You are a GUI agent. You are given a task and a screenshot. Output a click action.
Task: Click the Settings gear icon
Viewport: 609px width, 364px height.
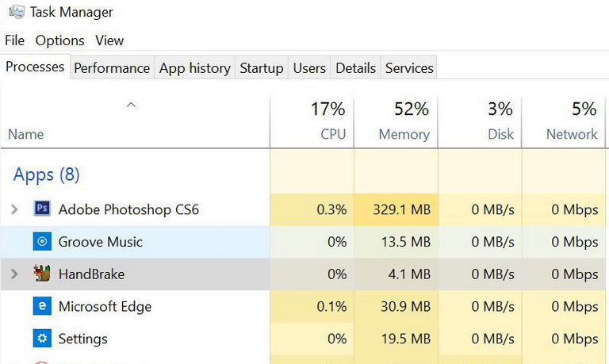click(42, 339)
